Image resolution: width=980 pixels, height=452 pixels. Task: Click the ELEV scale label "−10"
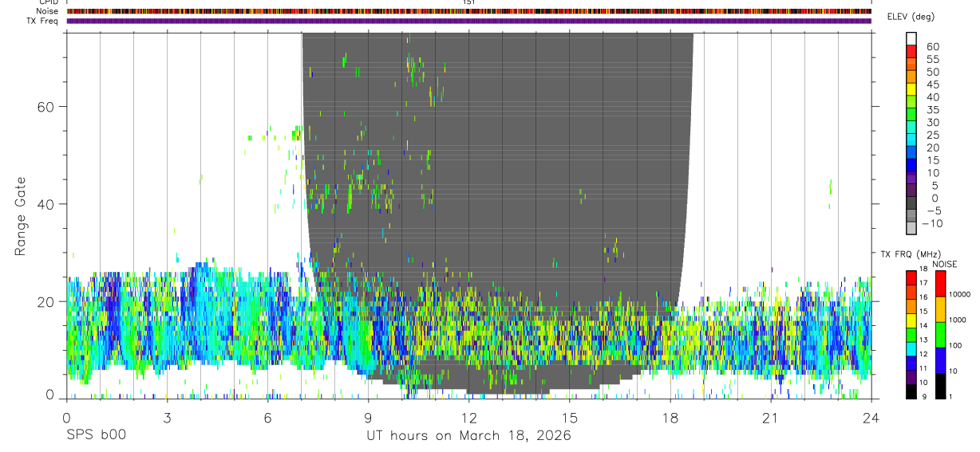click(933, 223)
